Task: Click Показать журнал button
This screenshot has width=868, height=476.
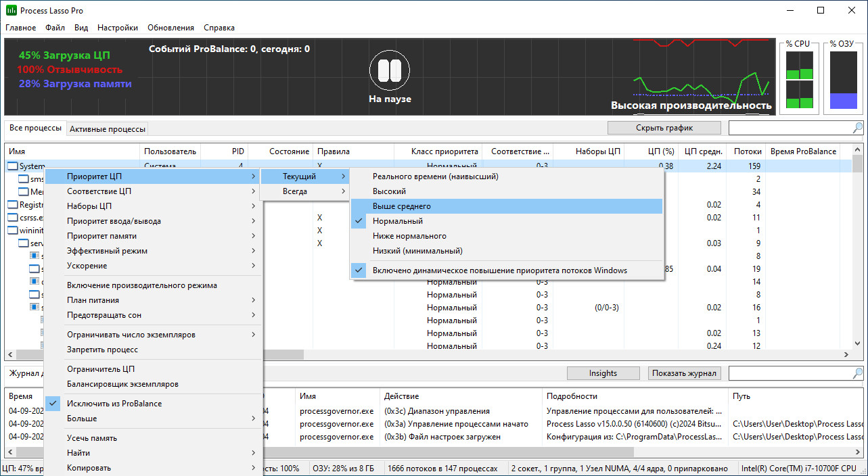Action: (x=685, y=373)
